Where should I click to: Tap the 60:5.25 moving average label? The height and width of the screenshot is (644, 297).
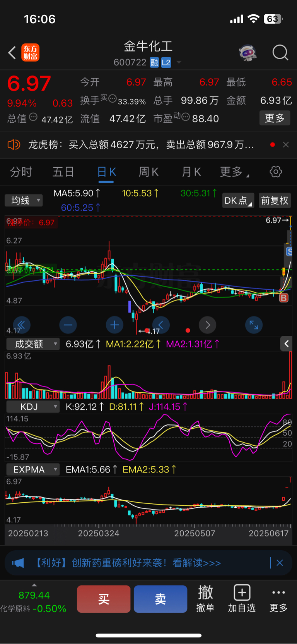81,208
